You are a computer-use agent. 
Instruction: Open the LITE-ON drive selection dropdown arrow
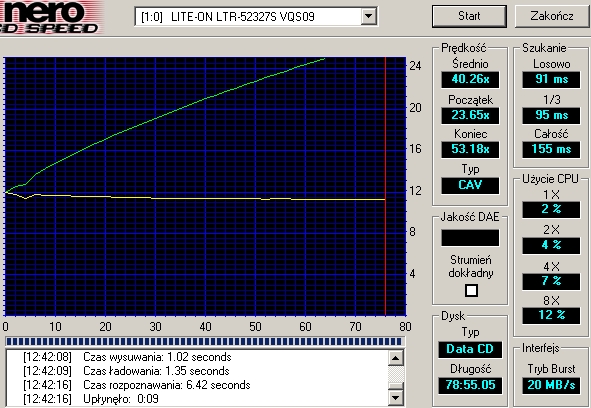[368, 17]
